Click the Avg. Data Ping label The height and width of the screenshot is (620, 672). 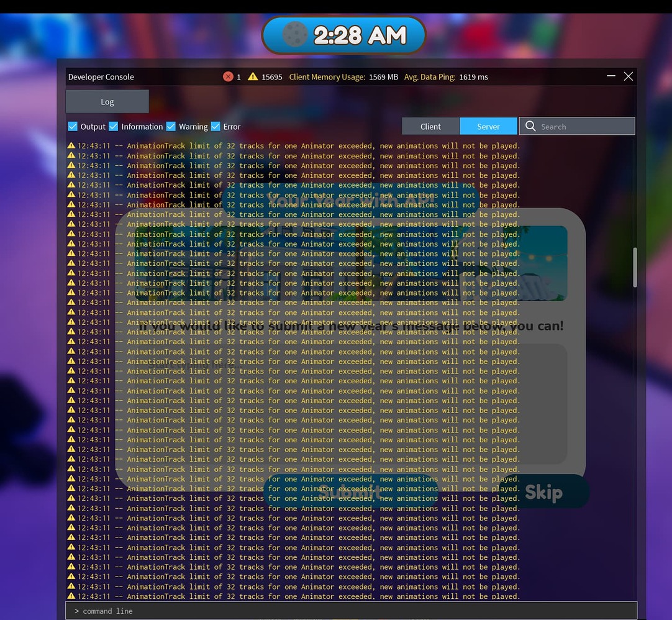tap(430, 77)
